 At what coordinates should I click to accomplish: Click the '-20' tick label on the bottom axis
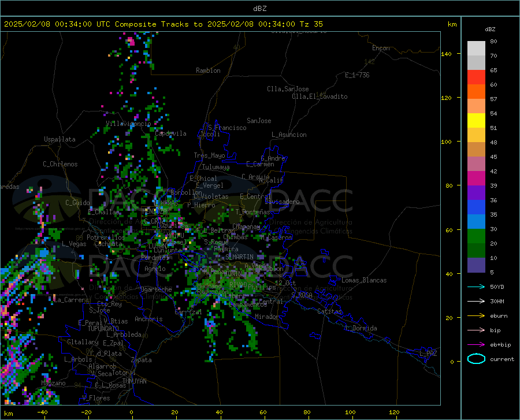(86, 412)
